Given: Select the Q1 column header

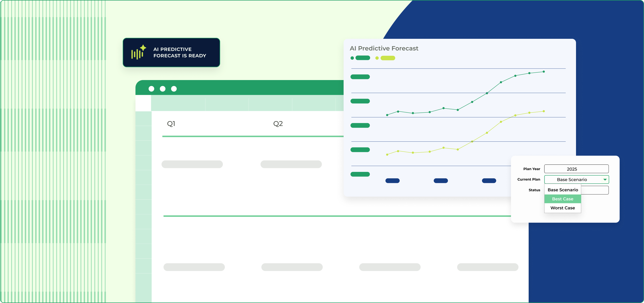Looking at the screenshot, I should point(171,124).
